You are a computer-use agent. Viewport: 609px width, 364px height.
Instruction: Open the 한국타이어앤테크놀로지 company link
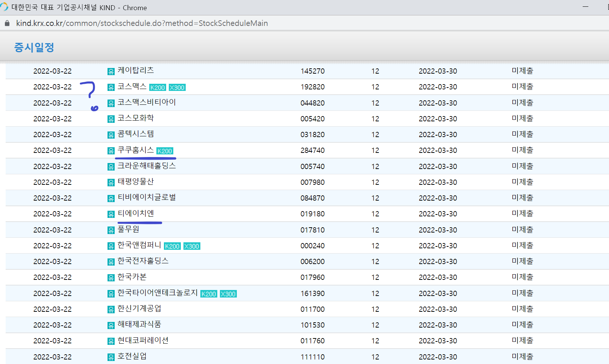(x=158, y=293)
